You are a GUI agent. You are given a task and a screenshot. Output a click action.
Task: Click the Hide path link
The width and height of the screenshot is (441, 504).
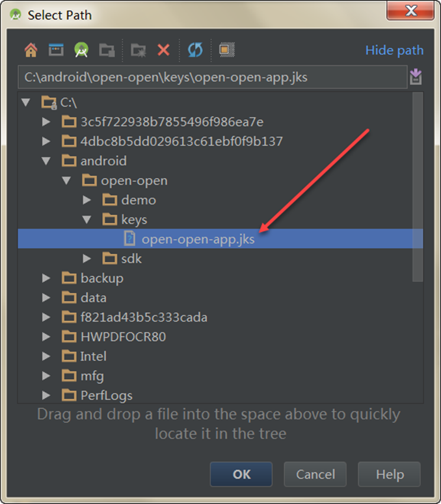394,50
